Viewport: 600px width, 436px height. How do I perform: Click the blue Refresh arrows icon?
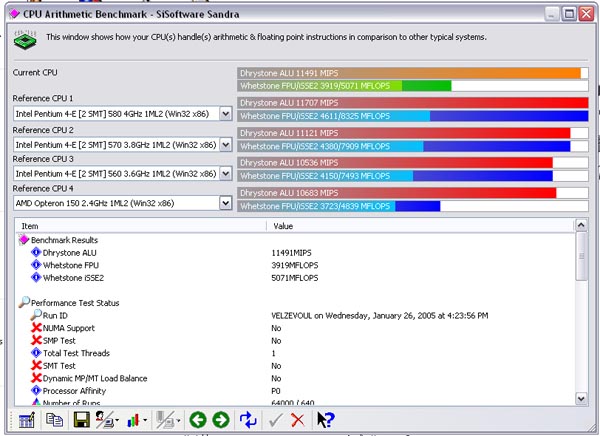tap(248, 420)
